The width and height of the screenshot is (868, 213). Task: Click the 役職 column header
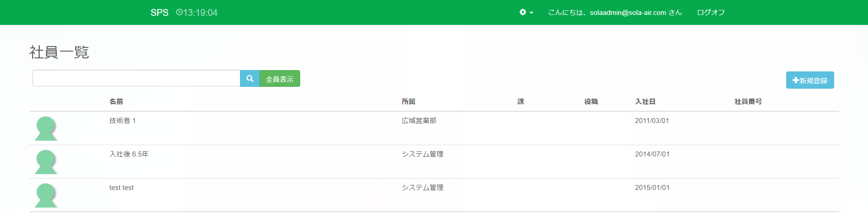click(591, 102)
